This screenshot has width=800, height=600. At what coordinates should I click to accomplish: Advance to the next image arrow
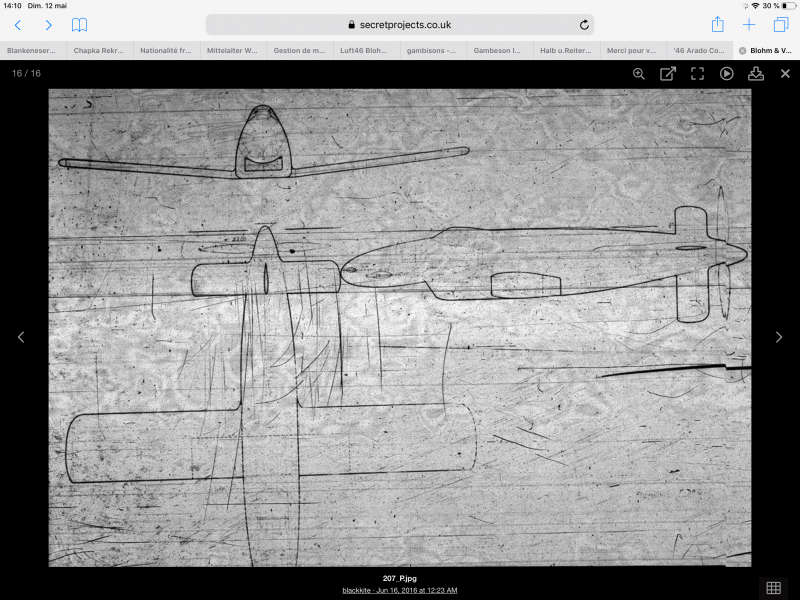pyautogui.click(x=779, y=337)
